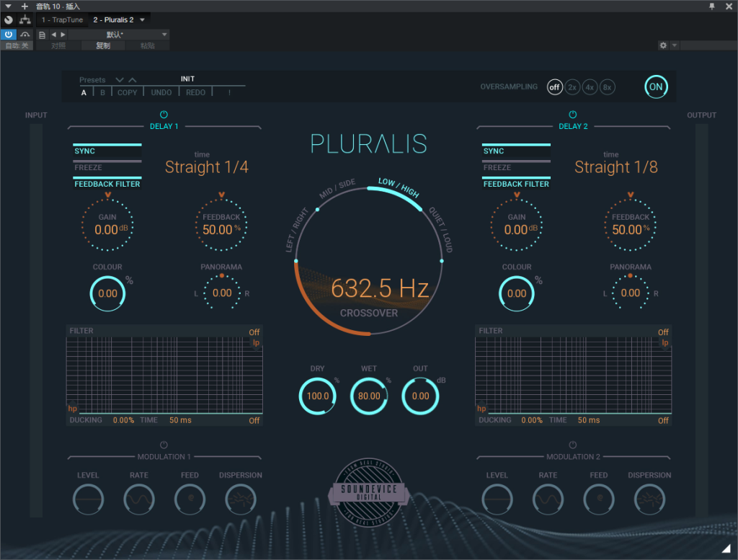
Task: Select MID / SIDE split mode
Action: coord(337,189)
